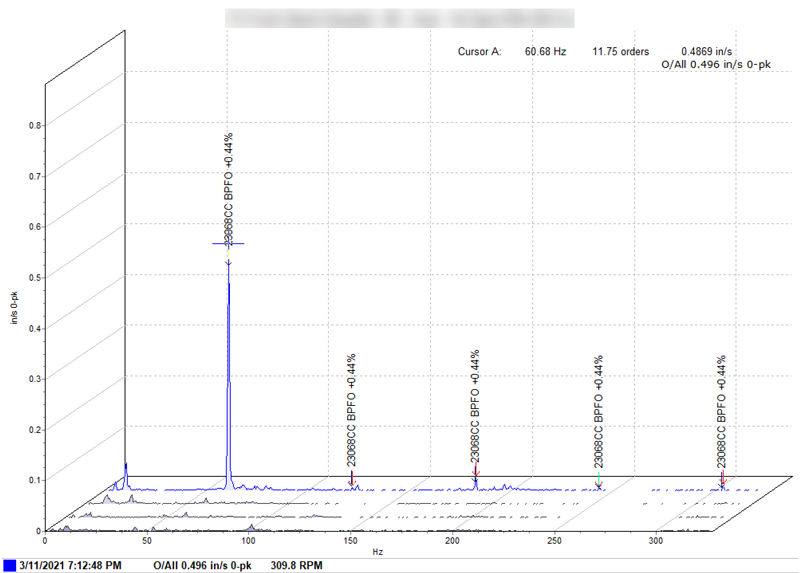The image size is (800, 573).
Task: Click the BPFO marker near 210 Hz
Action: point(474,406)
